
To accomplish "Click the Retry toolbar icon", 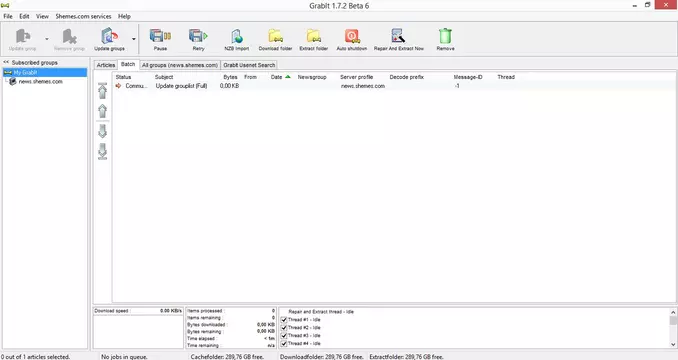I will pyautogui.click(x=198, y=36).
